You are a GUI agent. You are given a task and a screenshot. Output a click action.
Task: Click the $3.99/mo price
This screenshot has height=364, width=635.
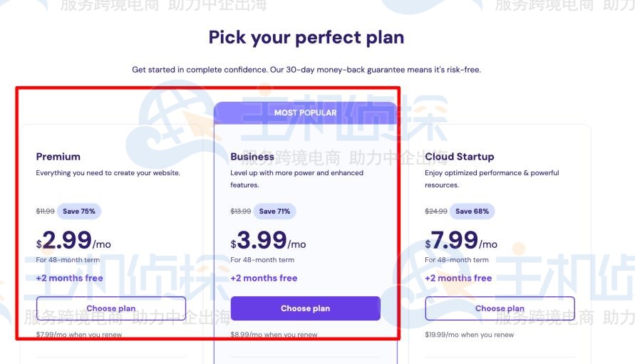pos(268,241)
